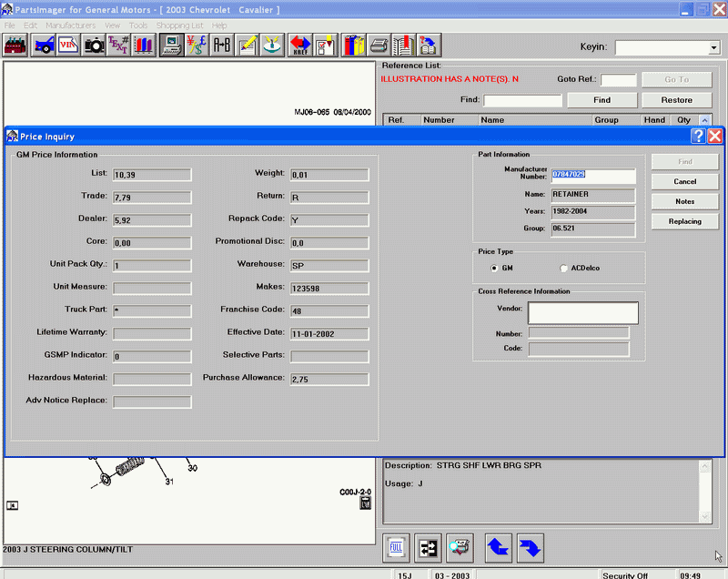Click the Go To button
Screen dimensions: 728x579
pos(676,79)
